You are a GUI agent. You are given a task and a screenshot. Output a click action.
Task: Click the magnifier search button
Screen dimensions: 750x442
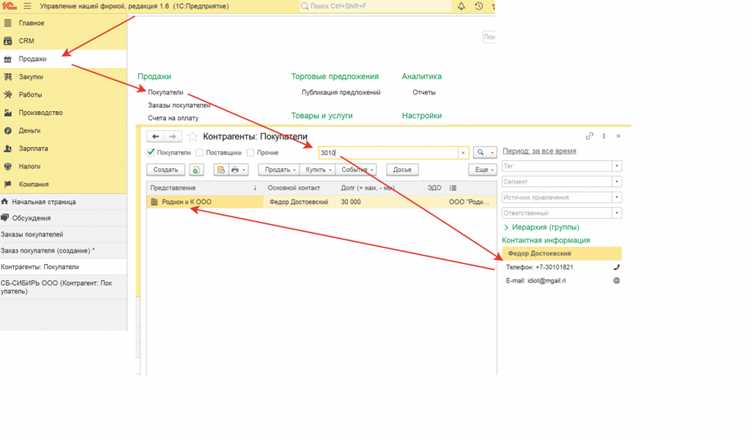coord(480,153)
